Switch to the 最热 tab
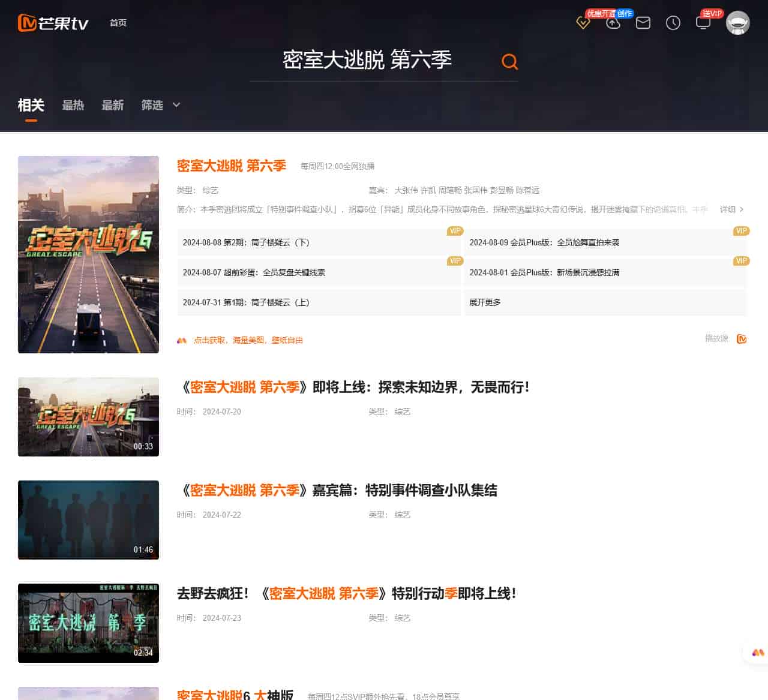The height and width of the screenshot is (700, 768). (73, 105)
